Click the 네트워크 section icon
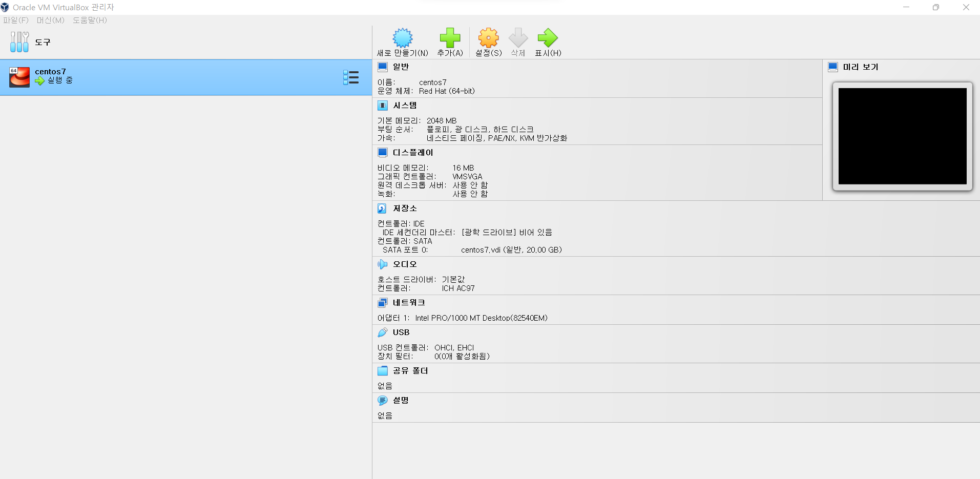The image size is (980, 479). coord(383,302)
